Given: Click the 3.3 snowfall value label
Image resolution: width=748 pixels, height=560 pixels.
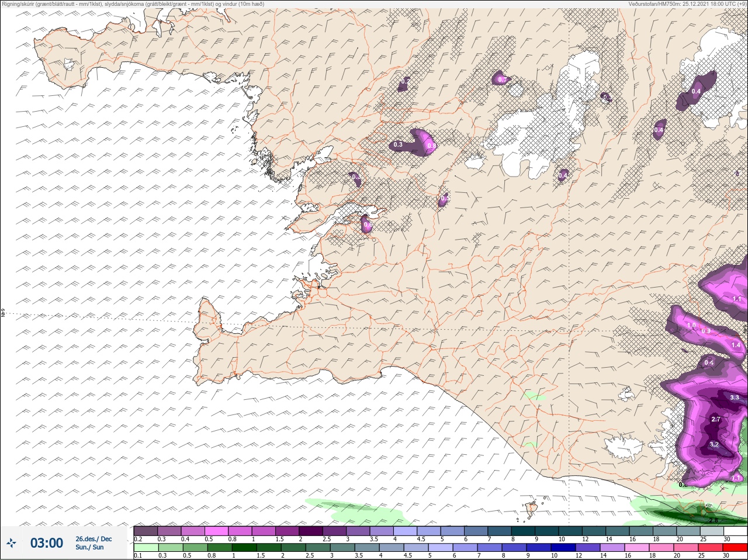Looking at the screenshot, I should (x=735, y=397).
